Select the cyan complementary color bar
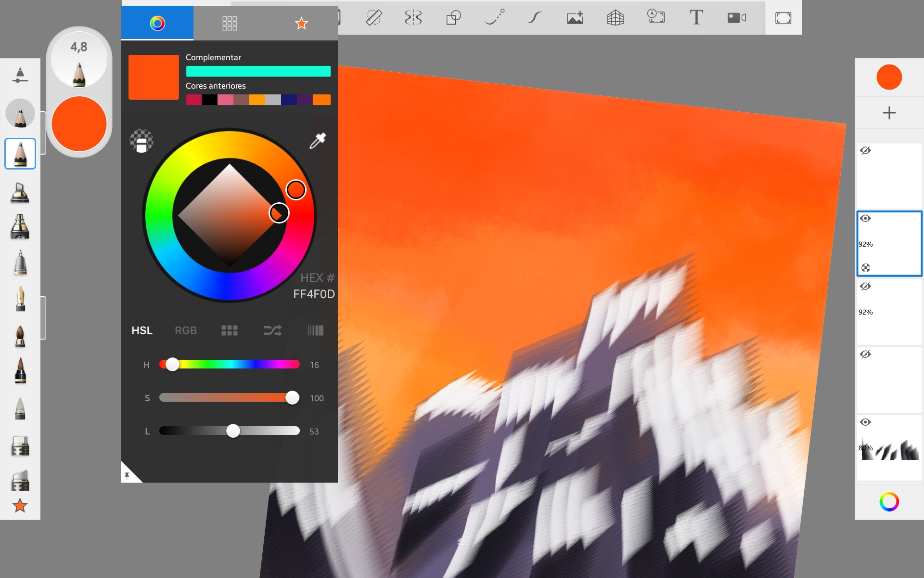 tap(258, 71)
